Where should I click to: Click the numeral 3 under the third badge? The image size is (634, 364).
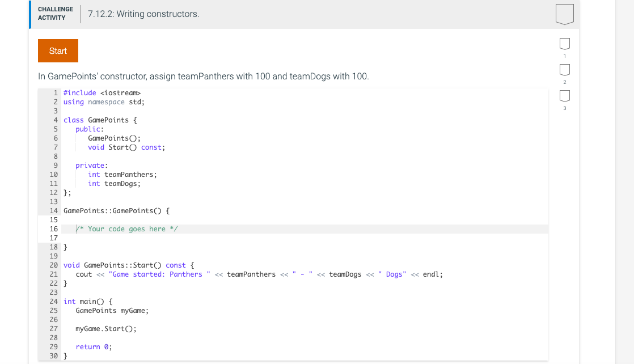[x=564, y=108]
